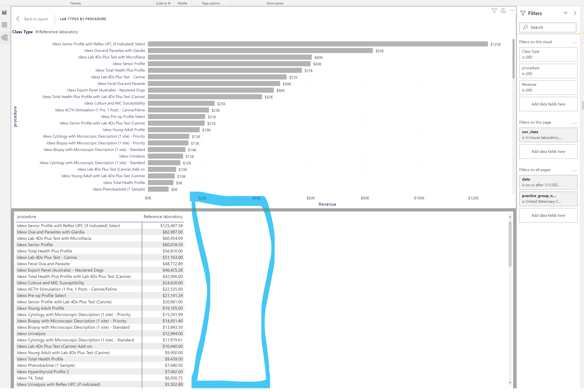
Task: Collapse the Filters pane with chevron
Action: coord(575,13)
